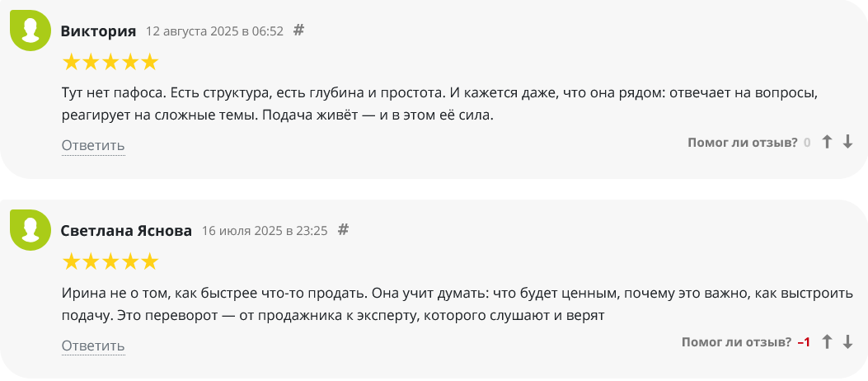Image resolution: width=868 pixels, height=381 pixels.
Task: Click Светлана Яснова's green user avatar
Action: 30,229
